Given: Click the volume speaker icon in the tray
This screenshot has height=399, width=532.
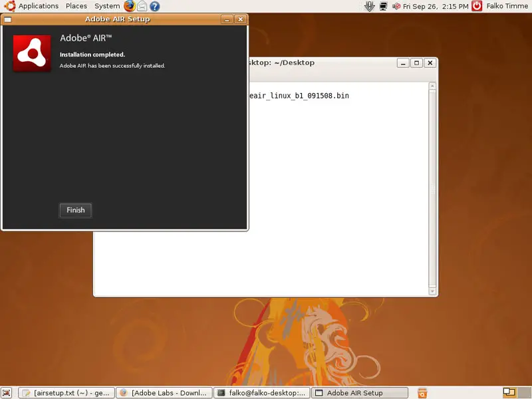Looking at the screenshot, I should click(x=396, y=6).
